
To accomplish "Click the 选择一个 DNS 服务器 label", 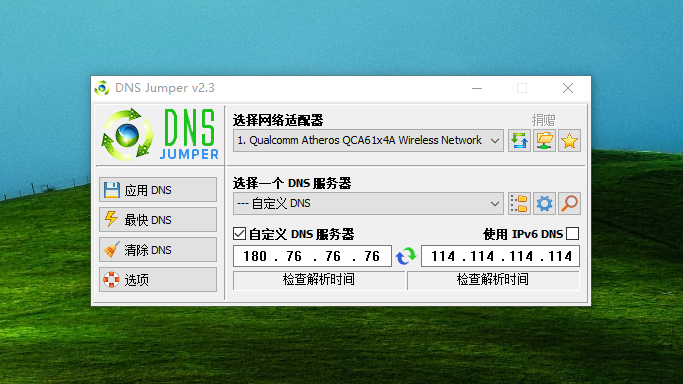I will (292, 183).
